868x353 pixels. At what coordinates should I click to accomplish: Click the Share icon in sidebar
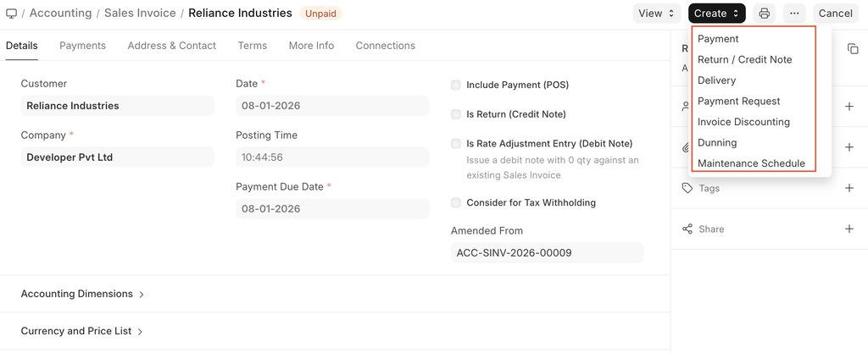tap(687, 229)
